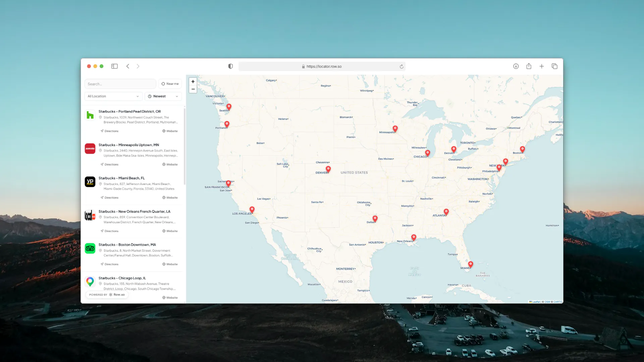The width and height of the screenshot is (644, 362).
Task: Click the Leaflet attribution link
Action: 535,302
